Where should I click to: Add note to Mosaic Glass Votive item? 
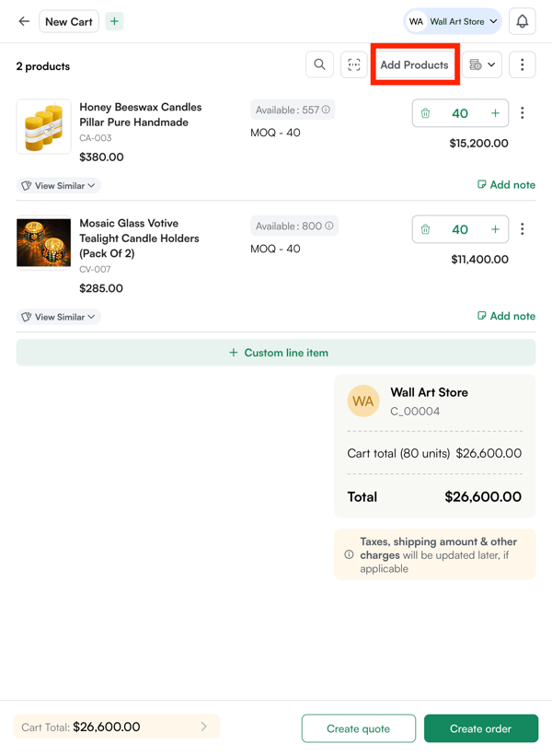(506, 316)
